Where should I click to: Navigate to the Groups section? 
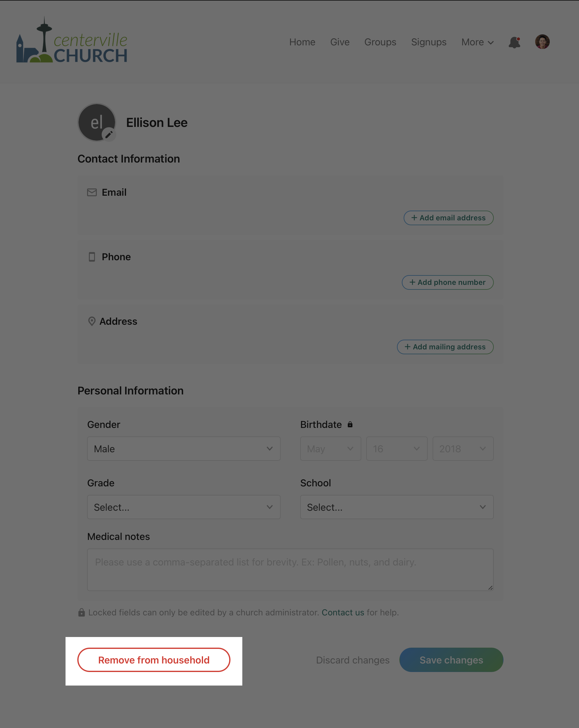point(380,42)
